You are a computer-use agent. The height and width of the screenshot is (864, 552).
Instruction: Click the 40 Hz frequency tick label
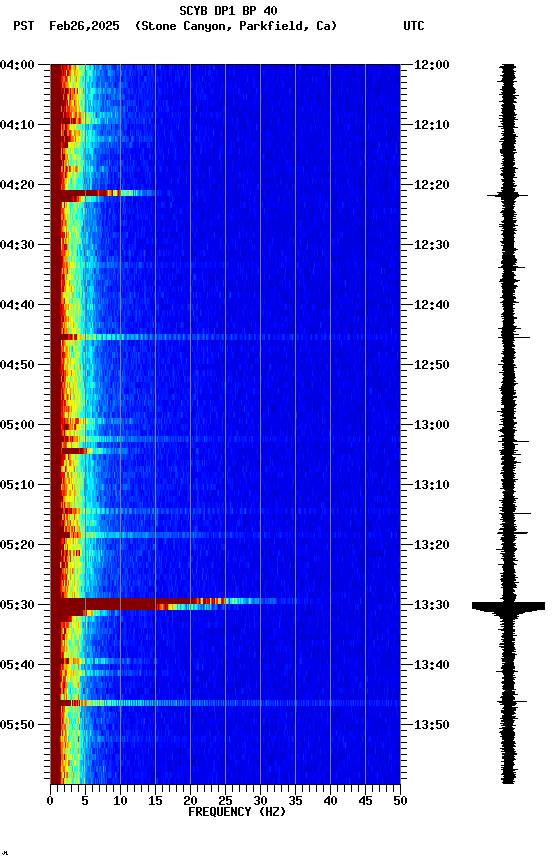[330, 802]
